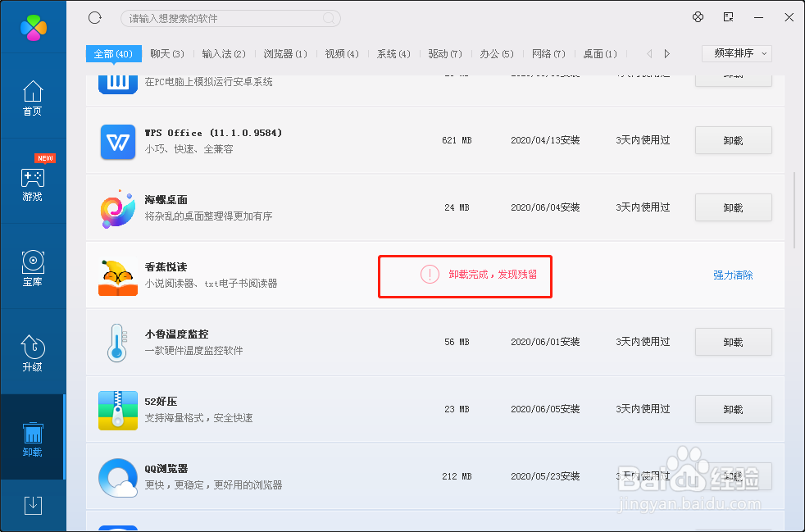This screenshot has width=805, height=532.
Task: Click the 2020/06/04安装 date text
Action: pyautogui.click(x=545, y=207)
